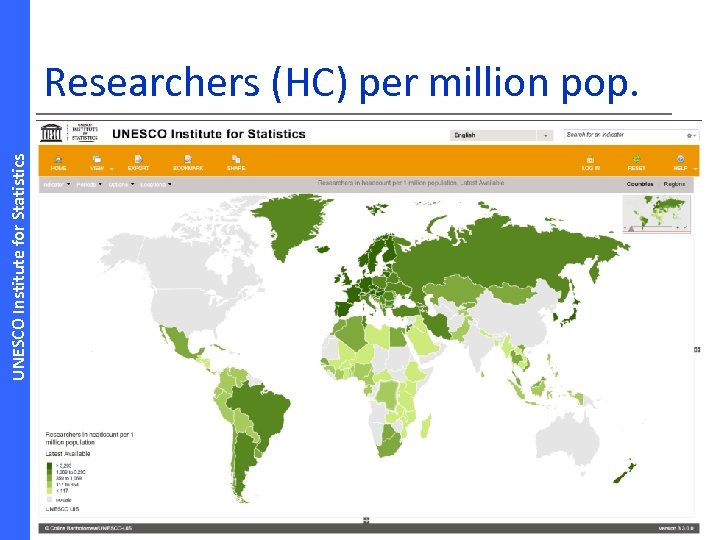The height and width of the screenshot is (540, 720).
Task: Click the lightest green < 117 legend swatch
Action: (x=50, y=490)
